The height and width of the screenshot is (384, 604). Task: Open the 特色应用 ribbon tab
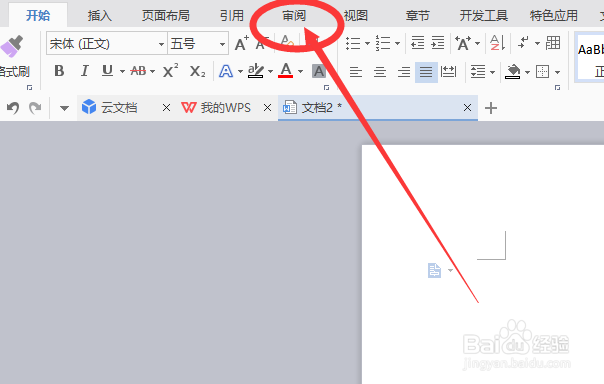click(554, 15)
